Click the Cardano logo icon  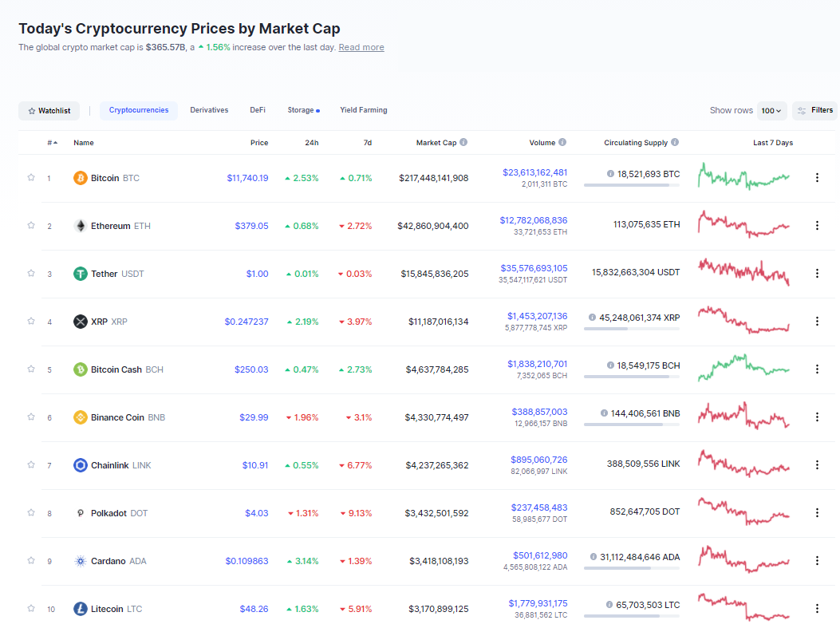tap(81, 561)
